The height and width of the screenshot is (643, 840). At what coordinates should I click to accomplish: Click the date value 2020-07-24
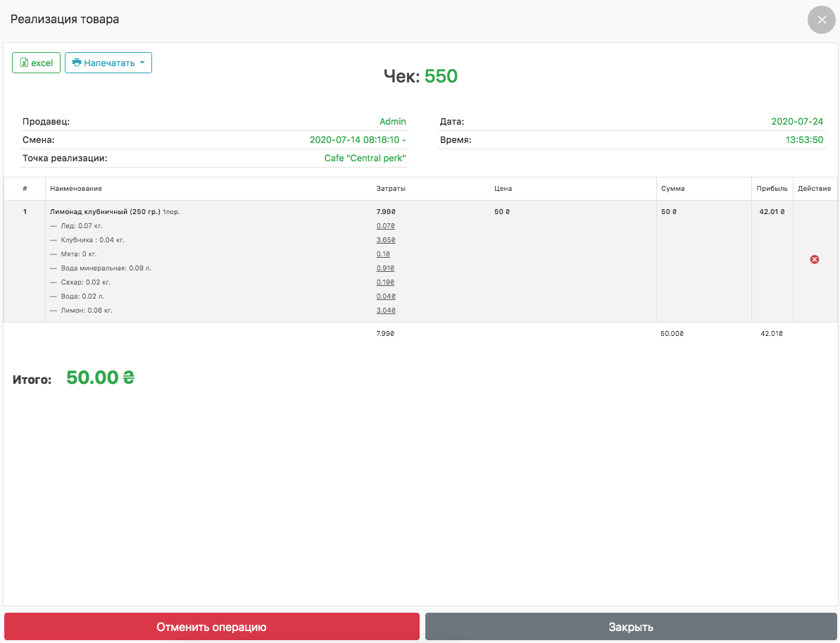(797, 122)
